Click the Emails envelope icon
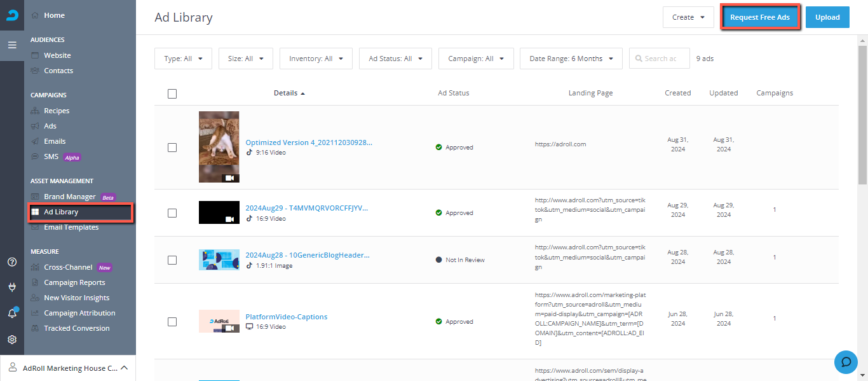 (35, 141)
